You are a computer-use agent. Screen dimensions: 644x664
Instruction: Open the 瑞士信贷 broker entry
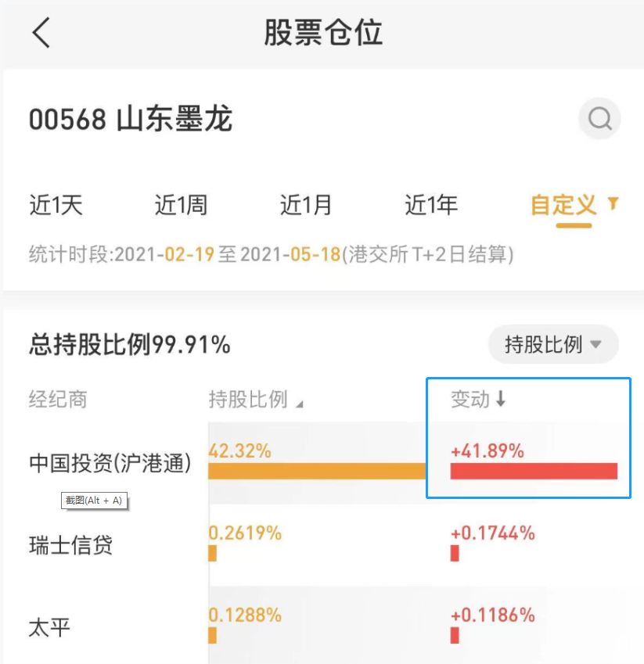pos(70,545)
